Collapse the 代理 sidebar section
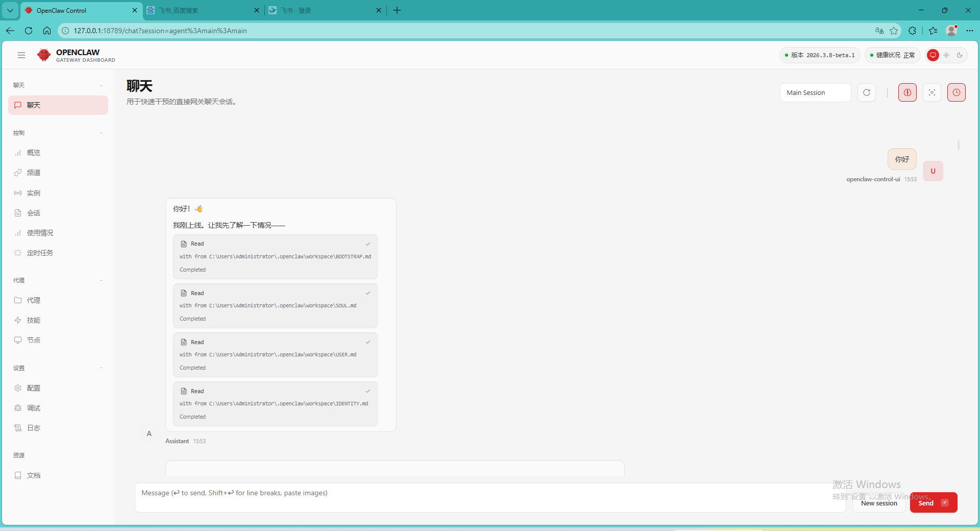The width and height of the screenshot is (980, 531). 58,280
